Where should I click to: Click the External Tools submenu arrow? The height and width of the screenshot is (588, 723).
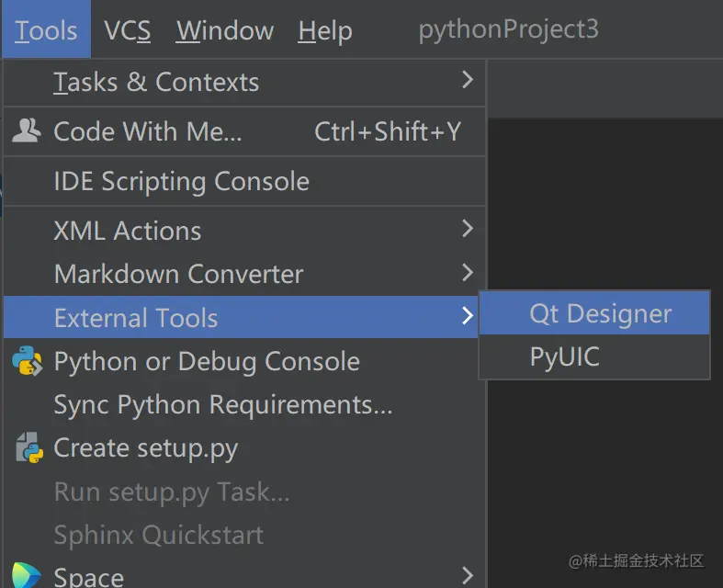(467, 317)
